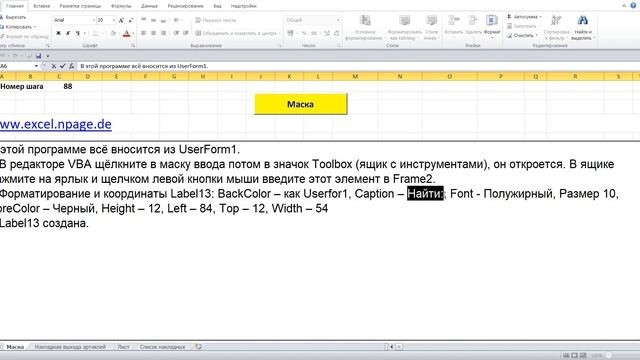This screenshot has height=360, width=640.
Task: Click the Вставить cells icon
Action: [453, 20]
